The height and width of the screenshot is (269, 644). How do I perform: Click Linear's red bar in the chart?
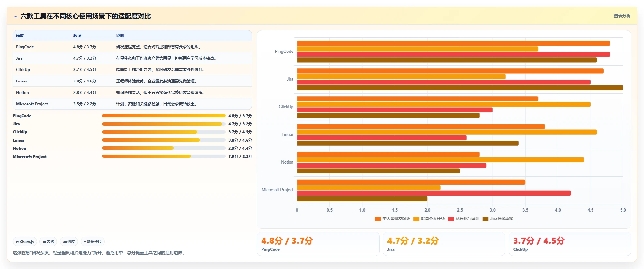pos(382,138)
